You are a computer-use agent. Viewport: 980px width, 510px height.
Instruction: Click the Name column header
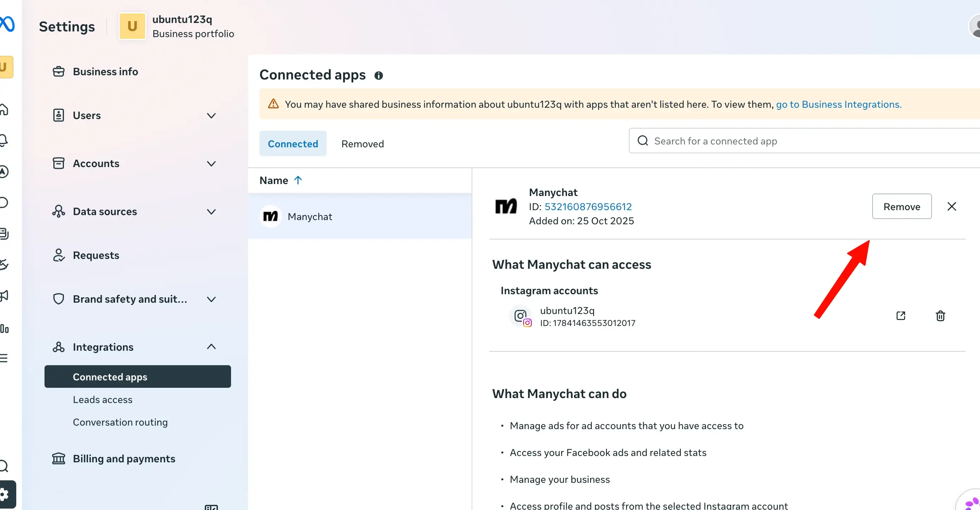pos(273,180)
